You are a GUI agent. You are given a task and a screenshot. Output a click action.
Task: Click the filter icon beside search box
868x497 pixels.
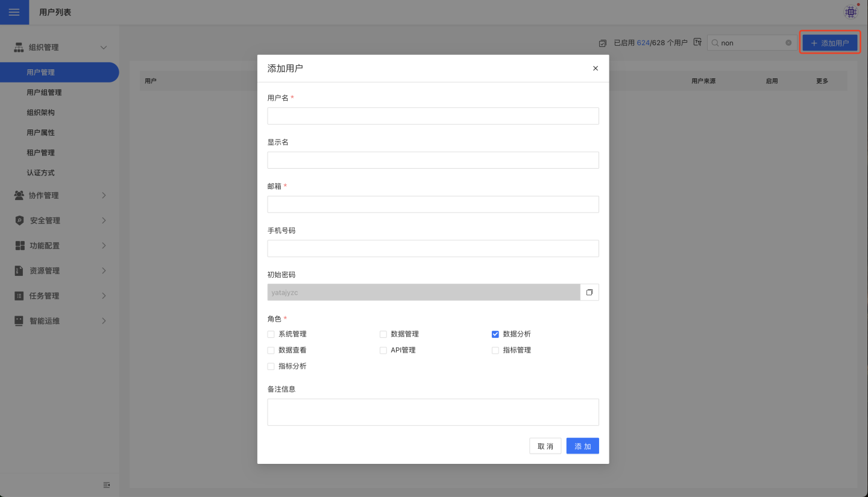[697, 43]
